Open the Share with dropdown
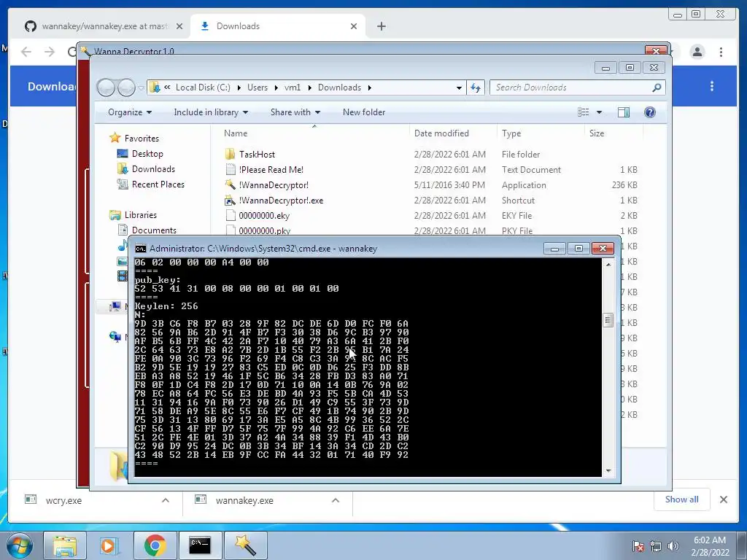This screenshot has width=747, height=560. 295,112
